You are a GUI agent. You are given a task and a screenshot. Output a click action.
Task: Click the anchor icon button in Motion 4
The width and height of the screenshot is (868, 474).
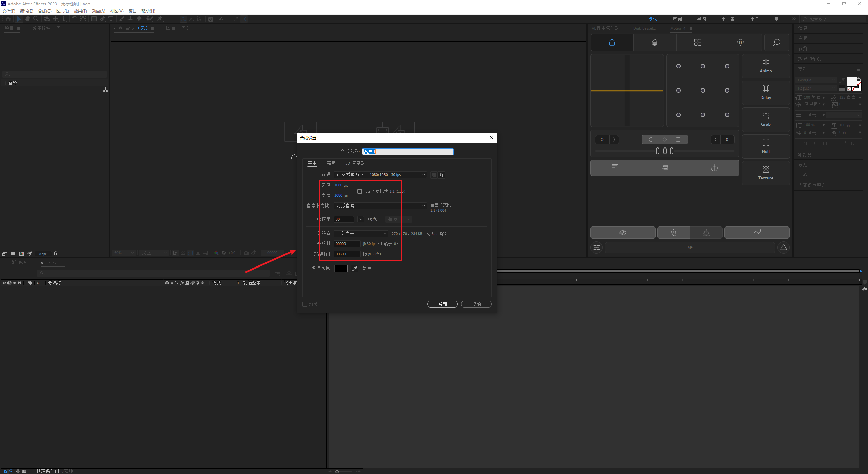click(714, 168)
